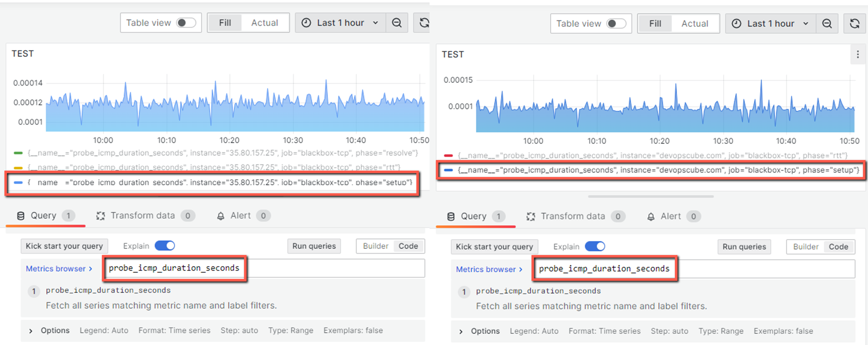Open Metrics browser in right query editor
This screenshot has width=868, height=345.
click(489, 269)
